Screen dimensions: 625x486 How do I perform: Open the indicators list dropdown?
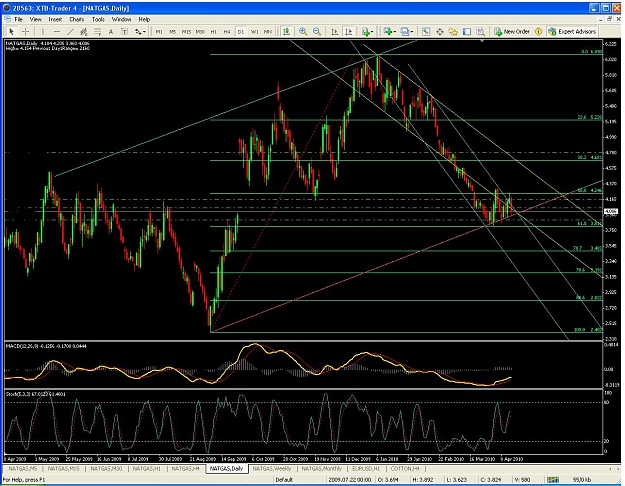(x=368, y=31)
